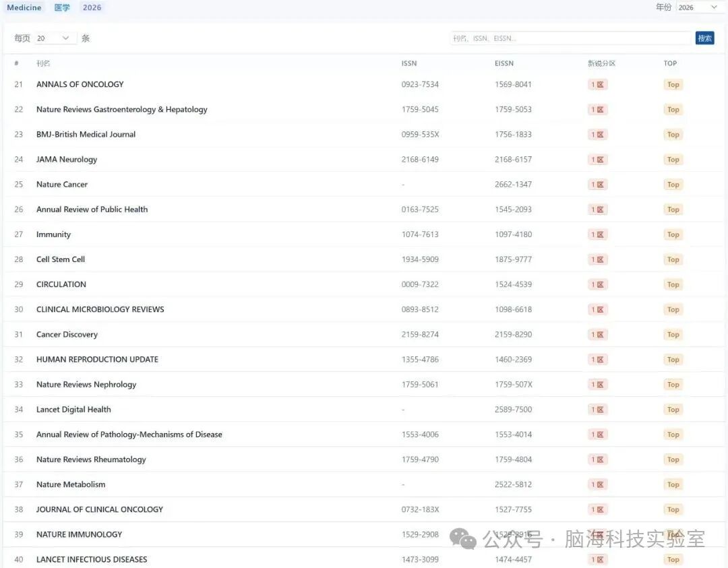Click the NATURE IMMUNOLOGY journal name
The height and width of the screenshot is (568, 728).
pos(79,534)
